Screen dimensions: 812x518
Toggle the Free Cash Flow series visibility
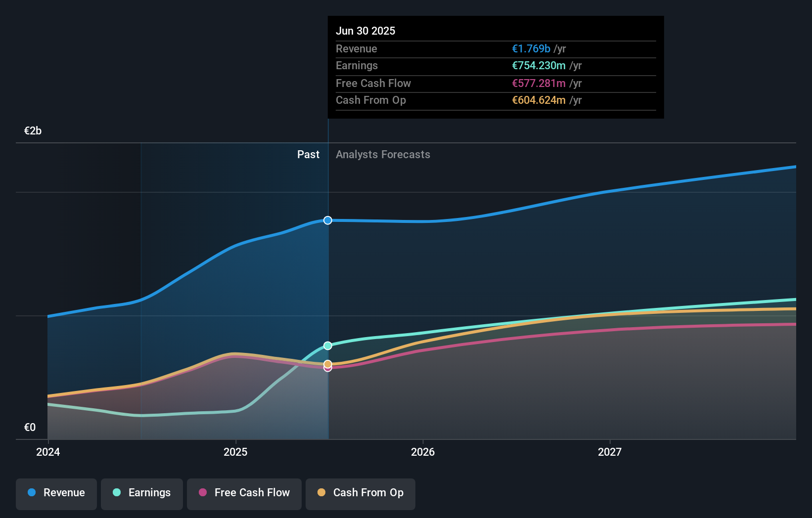coord(244,494)
